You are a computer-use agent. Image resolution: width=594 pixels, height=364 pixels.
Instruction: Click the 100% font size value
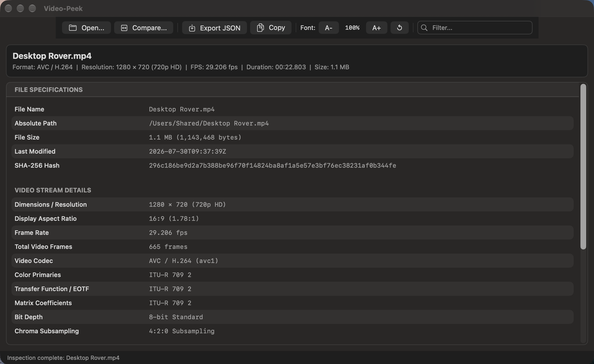[x=352, y=28]
